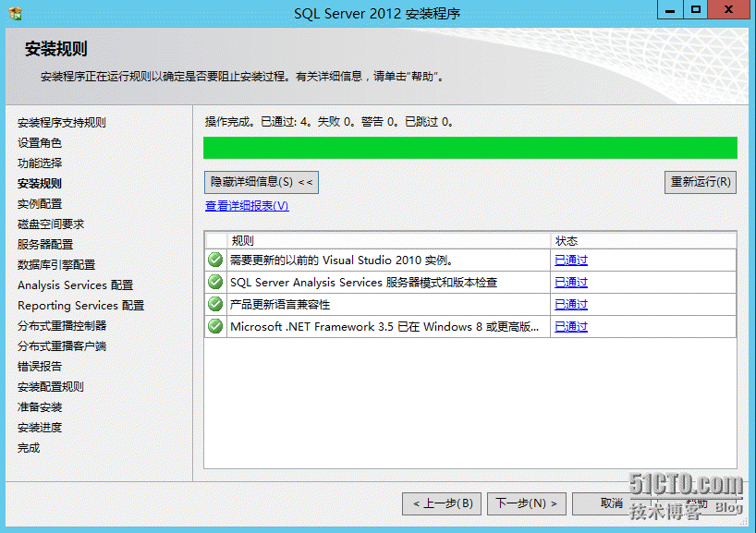Click the SQL Server setup title bar icon

click(x=16, y=13)
